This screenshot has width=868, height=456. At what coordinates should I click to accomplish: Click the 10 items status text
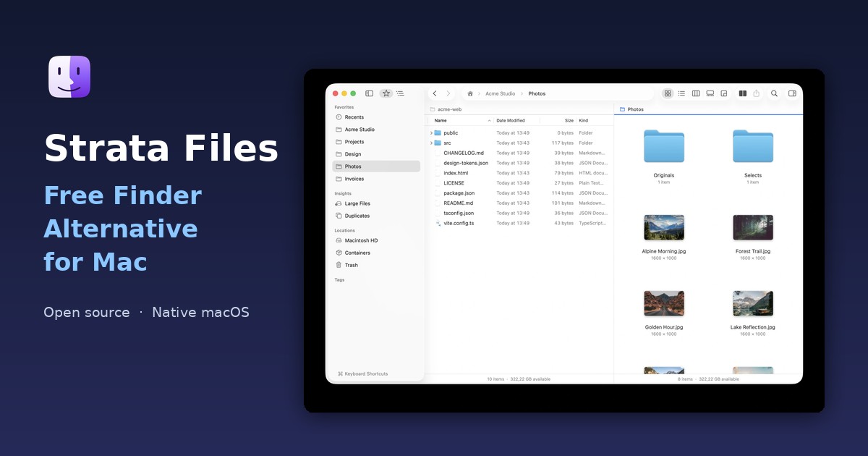point(495,379)
